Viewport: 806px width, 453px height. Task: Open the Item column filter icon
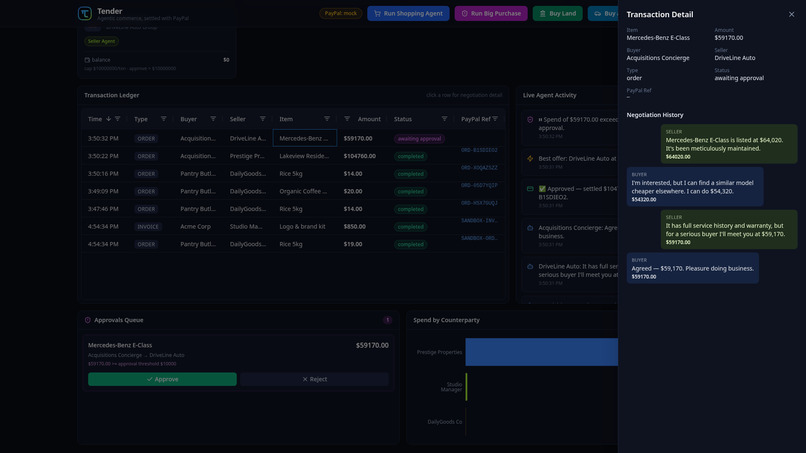point(326,119)
